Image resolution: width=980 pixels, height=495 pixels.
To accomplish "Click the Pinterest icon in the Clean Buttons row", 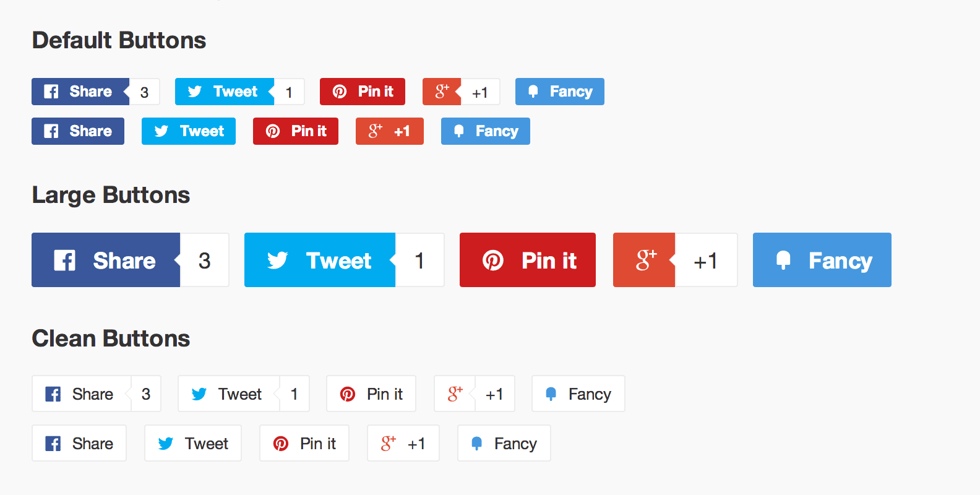I will click(348, 394).
